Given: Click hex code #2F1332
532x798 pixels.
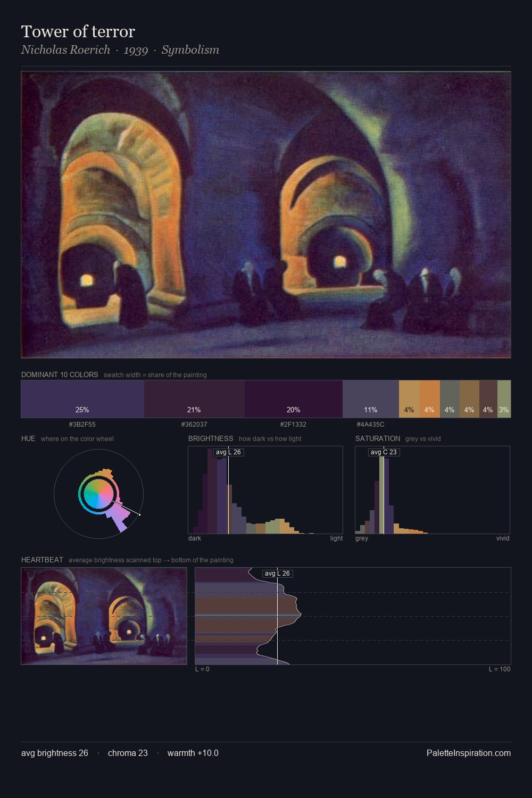Looking at the screenshot, I should coord(293,425).
